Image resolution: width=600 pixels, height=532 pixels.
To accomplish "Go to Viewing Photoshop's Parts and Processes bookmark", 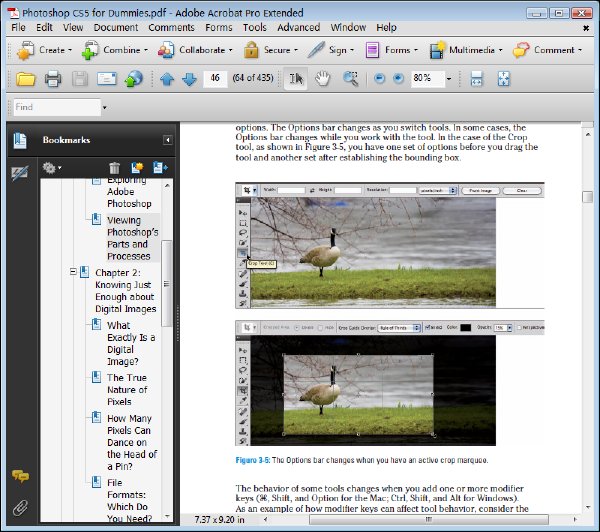I will [132, 238].
